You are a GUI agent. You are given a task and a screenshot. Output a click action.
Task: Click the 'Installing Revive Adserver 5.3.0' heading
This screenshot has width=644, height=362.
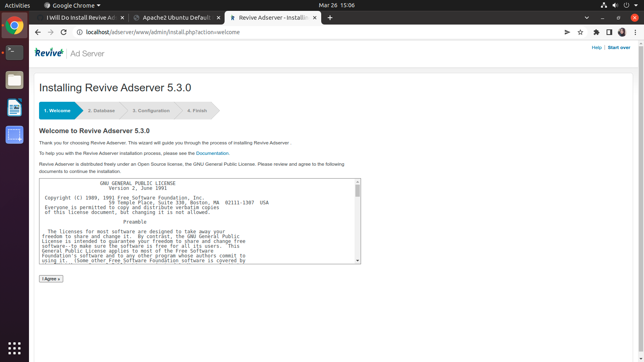click(115, 88)
